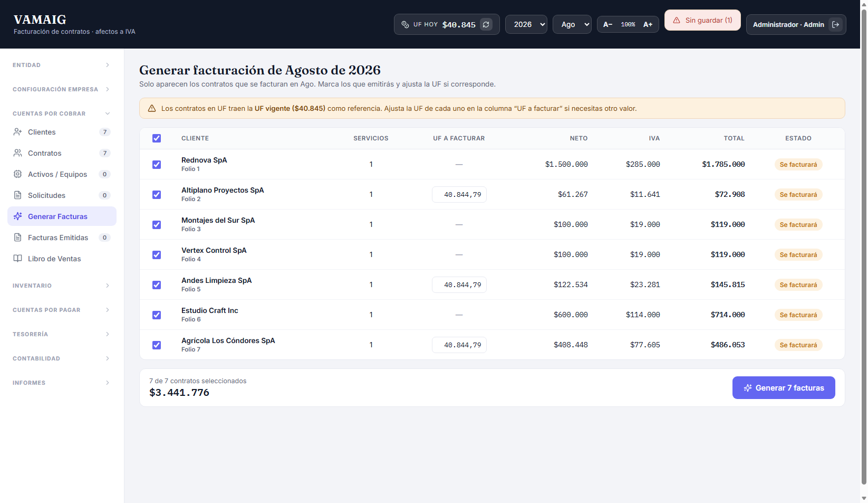Click the alert triangle in UF notice

[152, 108]
